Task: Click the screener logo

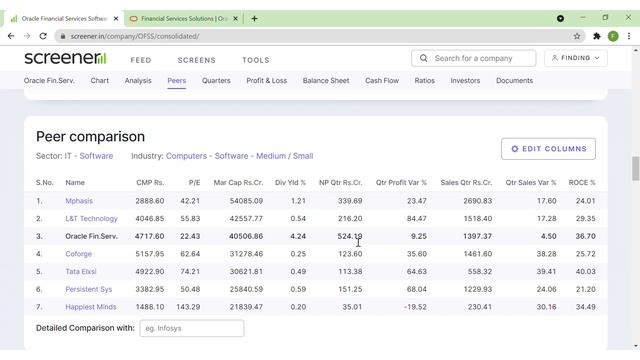Action: coord(65,58)
